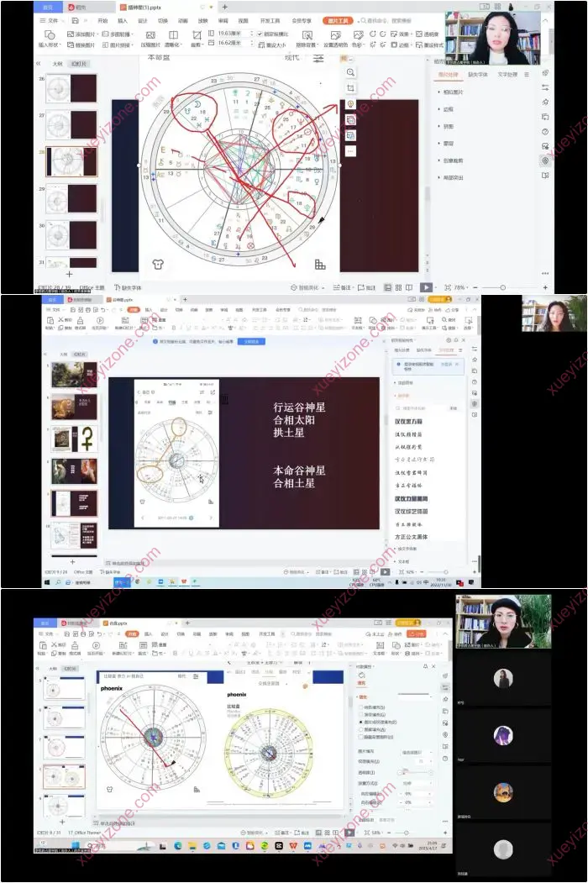Switch to 缺失字体 tab in top window right panel
The width and height of the screenshot is (588, 883).
(478, 74)
